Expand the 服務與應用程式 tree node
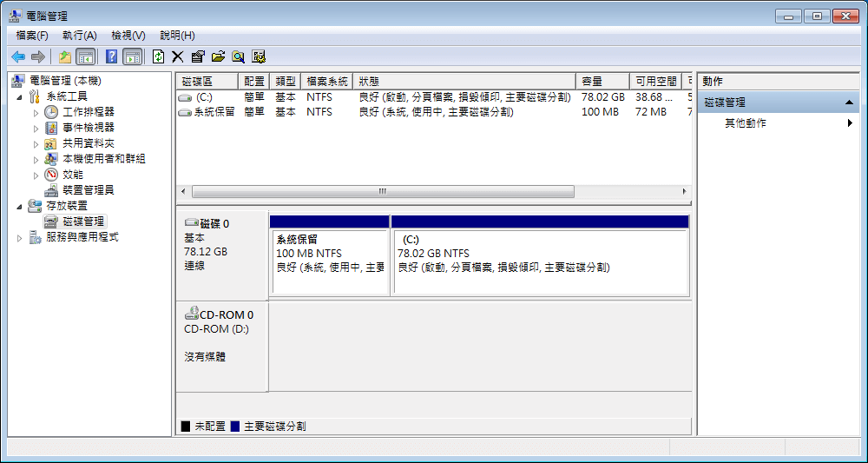 click(x=20, y=237)
